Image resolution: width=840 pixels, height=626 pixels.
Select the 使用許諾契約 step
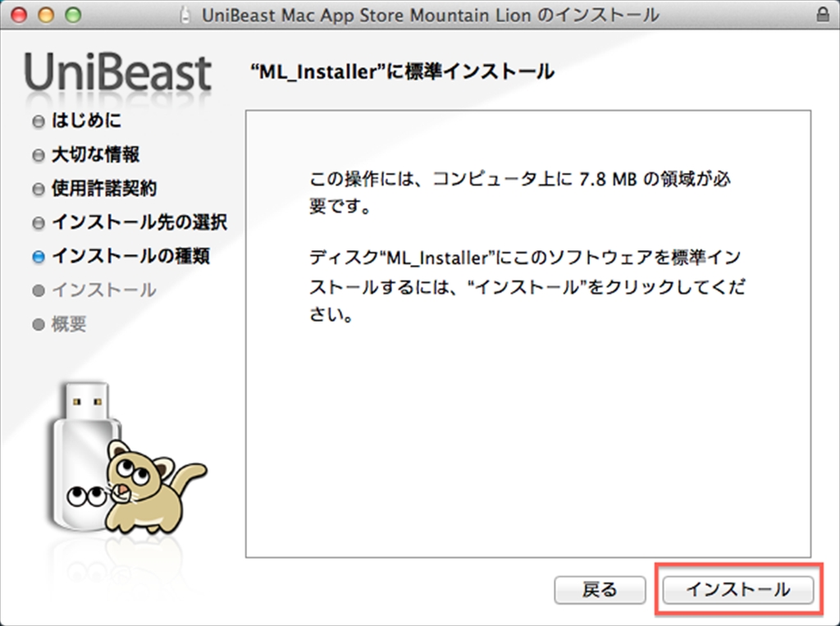click(104, 188)
